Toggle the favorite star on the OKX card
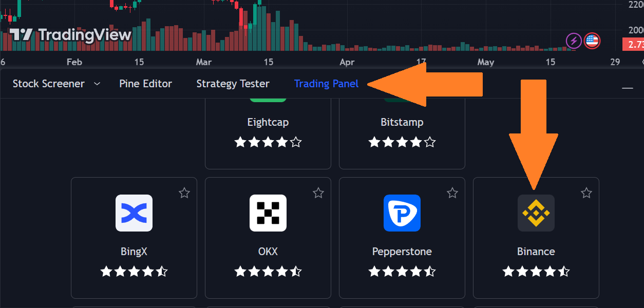 (x=318, y=193)
